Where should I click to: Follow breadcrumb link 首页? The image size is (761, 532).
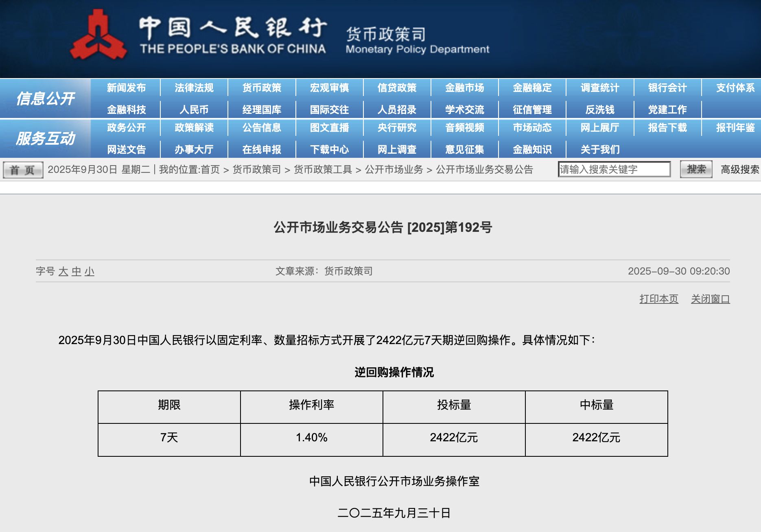coord(210,170)
